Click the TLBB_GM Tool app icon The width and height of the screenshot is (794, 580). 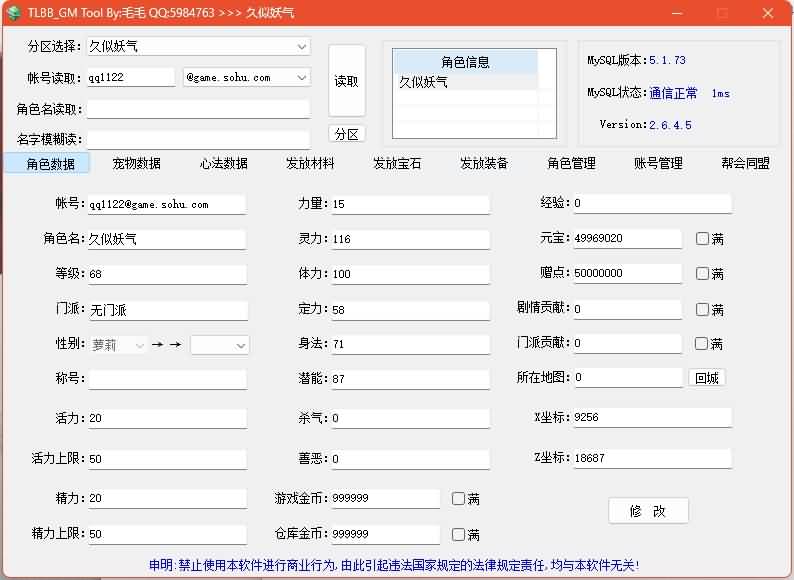(14, 12)
